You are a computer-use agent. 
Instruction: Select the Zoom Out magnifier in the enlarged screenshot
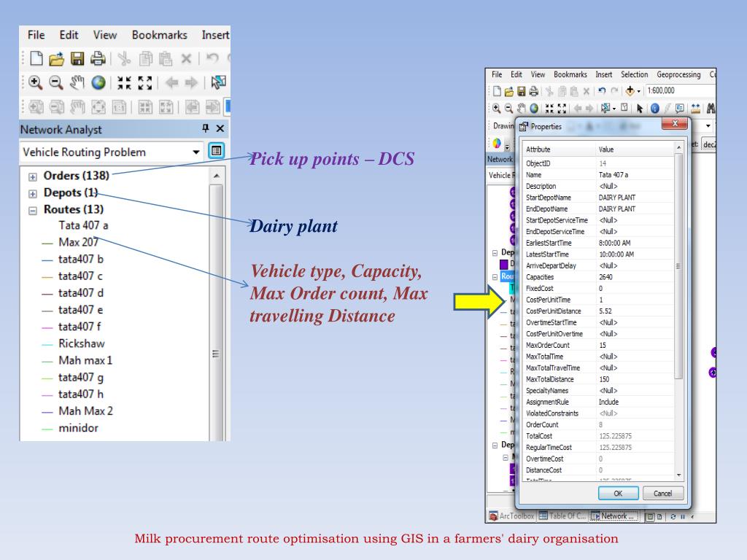coord(56,83)
